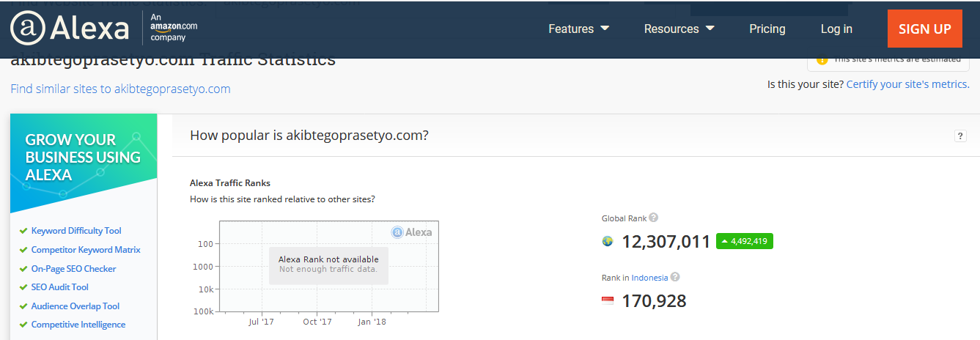980x340 pixels.
Task: Click the Global Rank help icon
Action: click(654, 218)
